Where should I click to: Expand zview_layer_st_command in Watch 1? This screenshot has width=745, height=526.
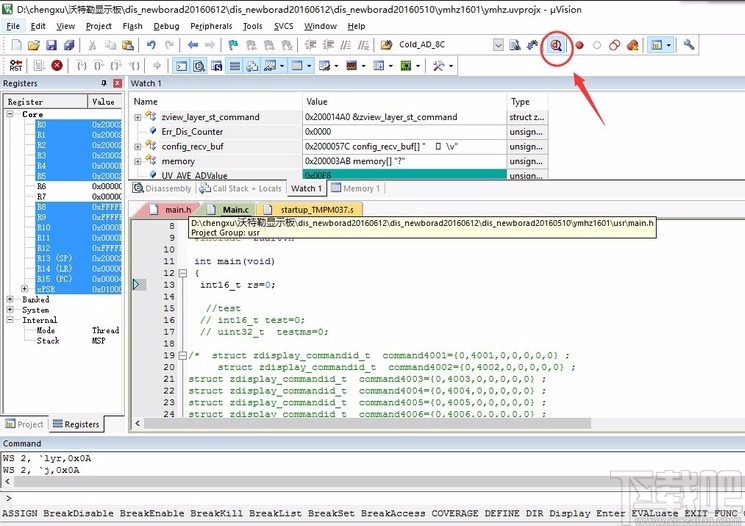138,117
